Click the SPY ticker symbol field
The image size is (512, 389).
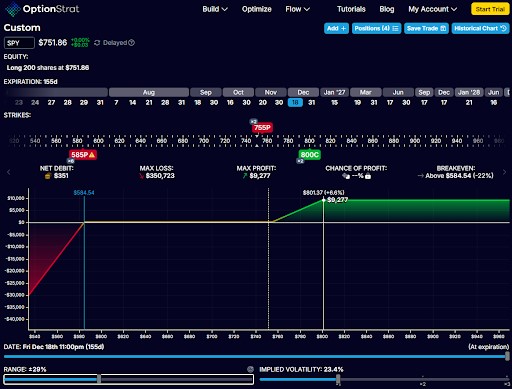click(19, 43)
